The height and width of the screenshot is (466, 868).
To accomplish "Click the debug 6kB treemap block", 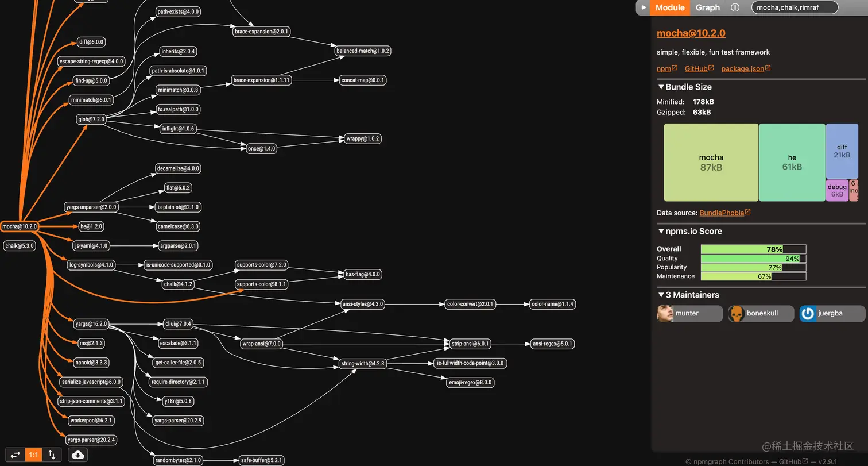I will (837, 190).
